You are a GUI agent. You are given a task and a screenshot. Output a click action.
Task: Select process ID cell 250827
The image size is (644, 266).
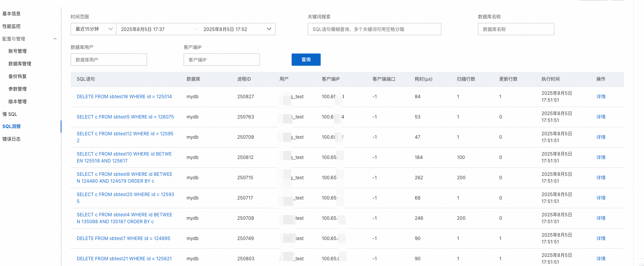click(x=245, y=97)
